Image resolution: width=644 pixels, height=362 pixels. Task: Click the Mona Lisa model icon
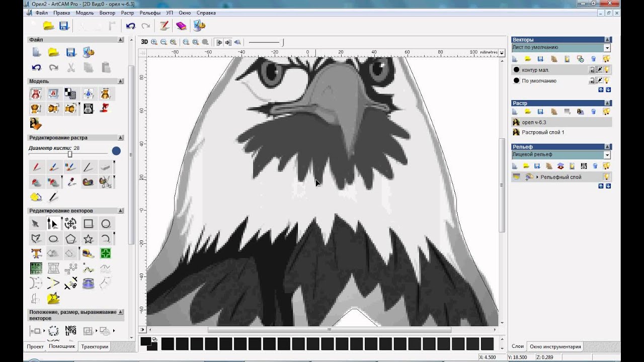36,123
